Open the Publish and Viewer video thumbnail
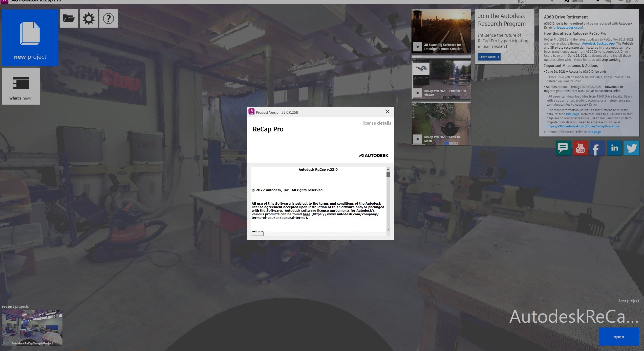Image resolution: width=644 pixels, height=351 pixels. [441, 77]
